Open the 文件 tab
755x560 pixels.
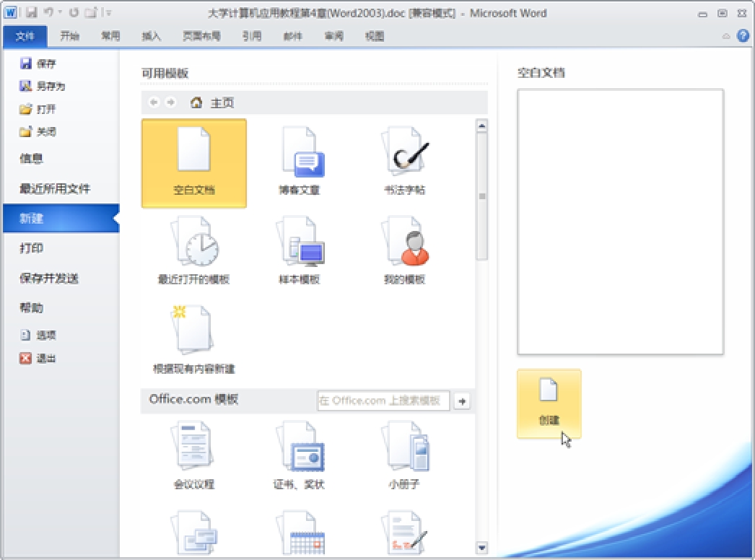point(25,36)
